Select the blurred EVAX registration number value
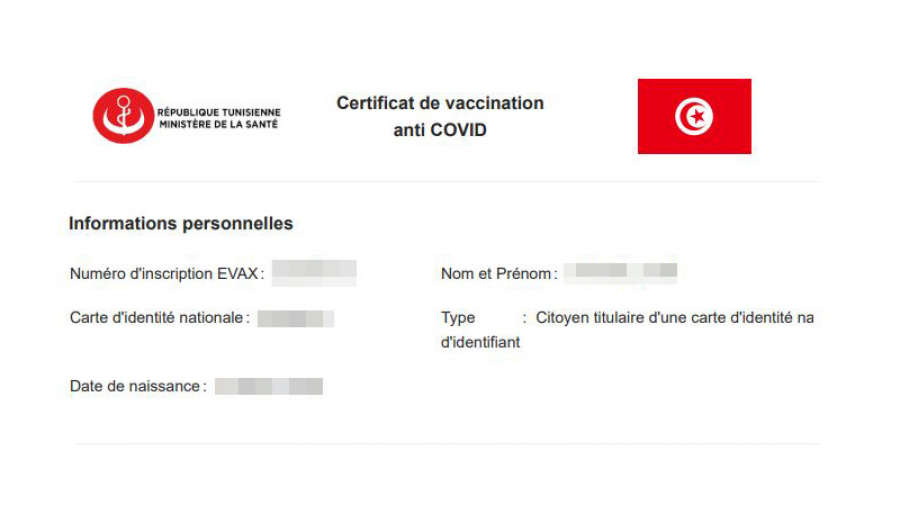This screenshot has width=900, height=505. [314, 272]
